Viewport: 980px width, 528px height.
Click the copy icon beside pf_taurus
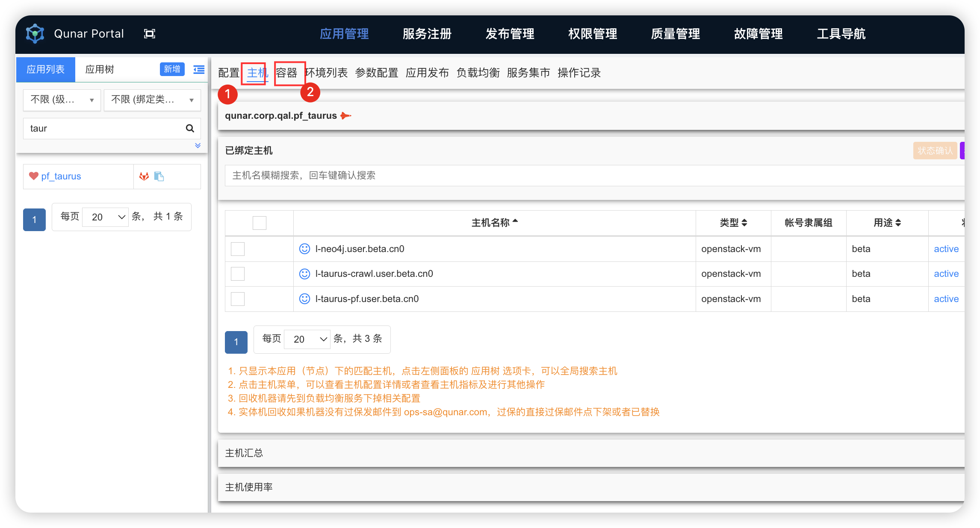point(159,176)
